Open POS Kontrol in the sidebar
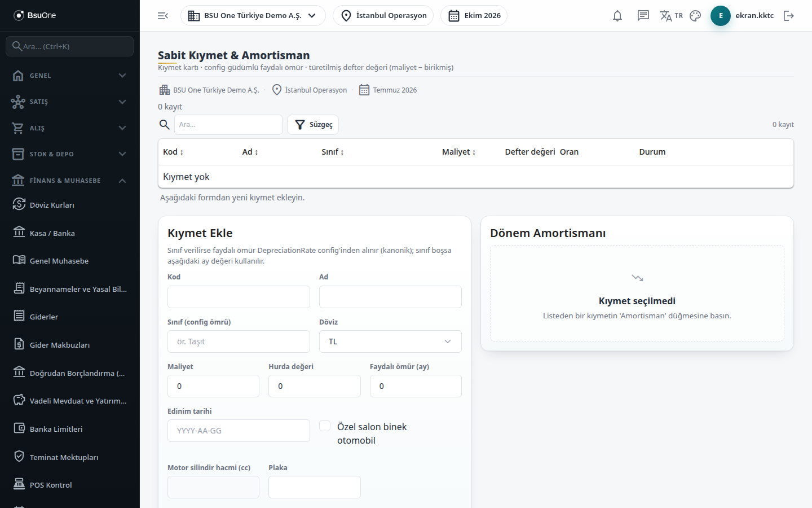Viewport: 812px width, 508px height. coord(70,485)
